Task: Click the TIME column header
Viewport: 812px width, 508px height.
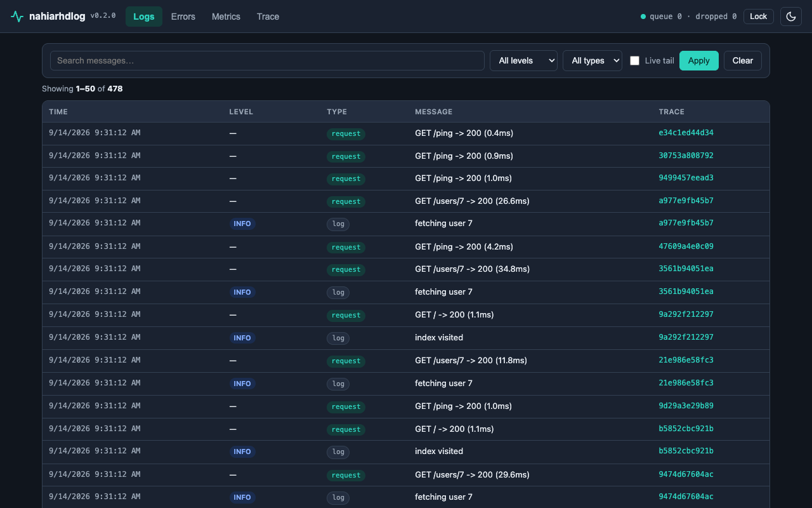Action: 58,112
